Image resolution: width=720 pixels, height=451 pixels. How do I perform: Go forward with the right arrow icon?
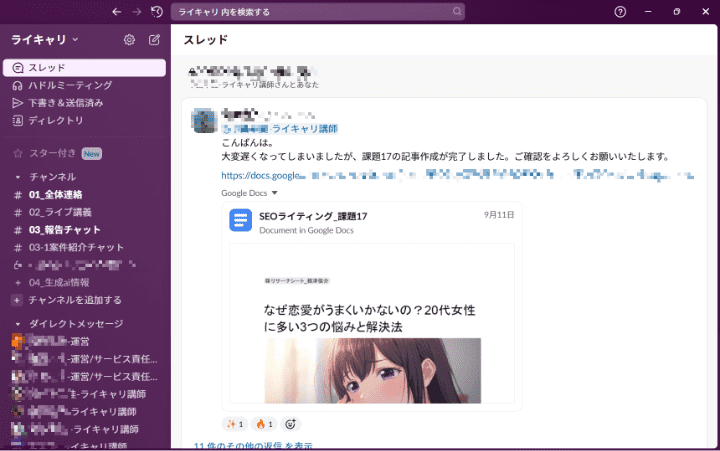click(136, 12)
